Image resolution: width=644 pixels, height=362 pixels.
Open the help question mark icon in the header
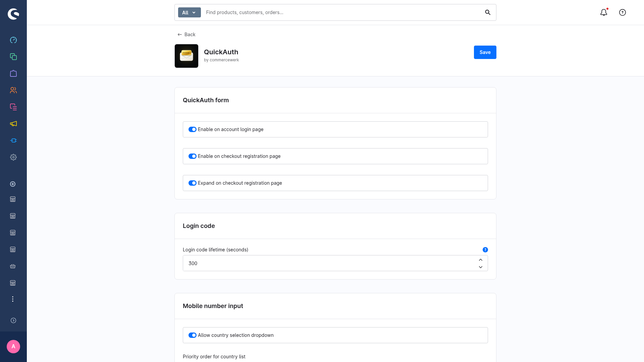(x=623, y=12)
